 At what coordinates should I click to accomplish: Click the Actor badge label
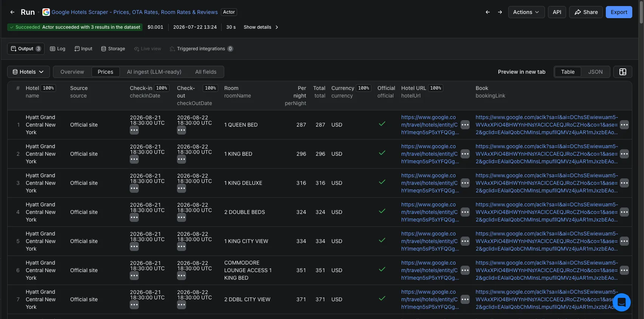[229, 12]
